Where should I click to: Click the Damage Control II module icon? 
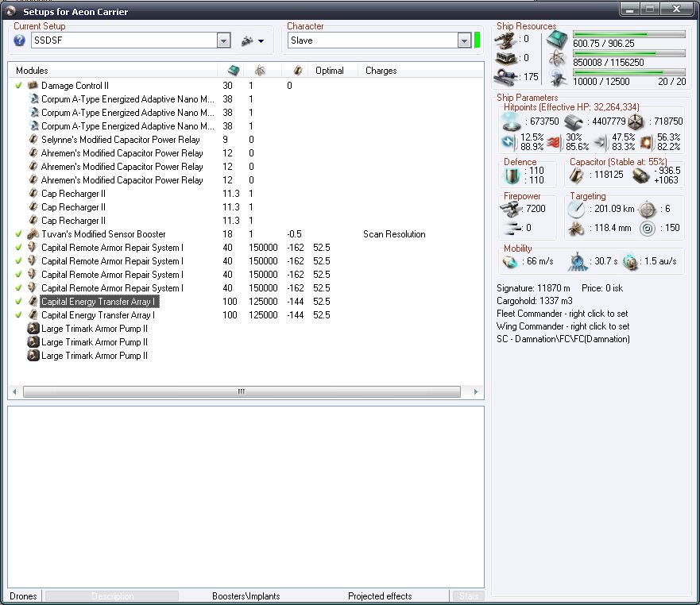tap(33, 85)
